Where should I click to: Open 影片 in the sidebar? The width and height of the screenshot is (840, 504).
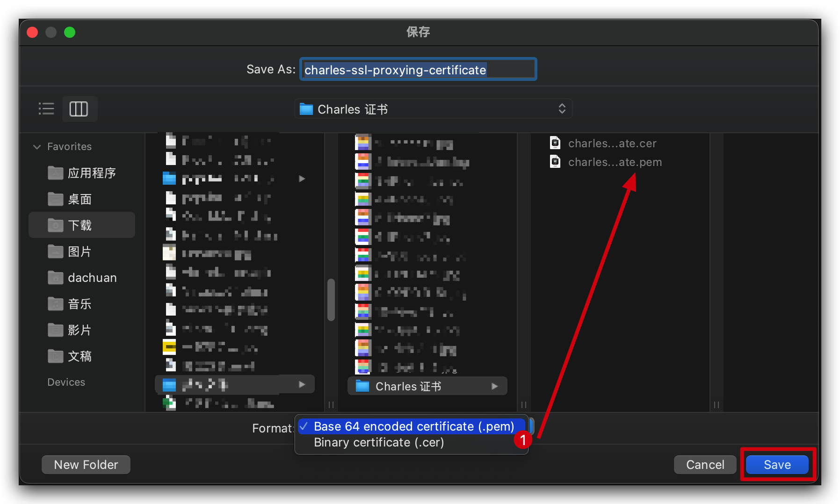click(82, 330)
